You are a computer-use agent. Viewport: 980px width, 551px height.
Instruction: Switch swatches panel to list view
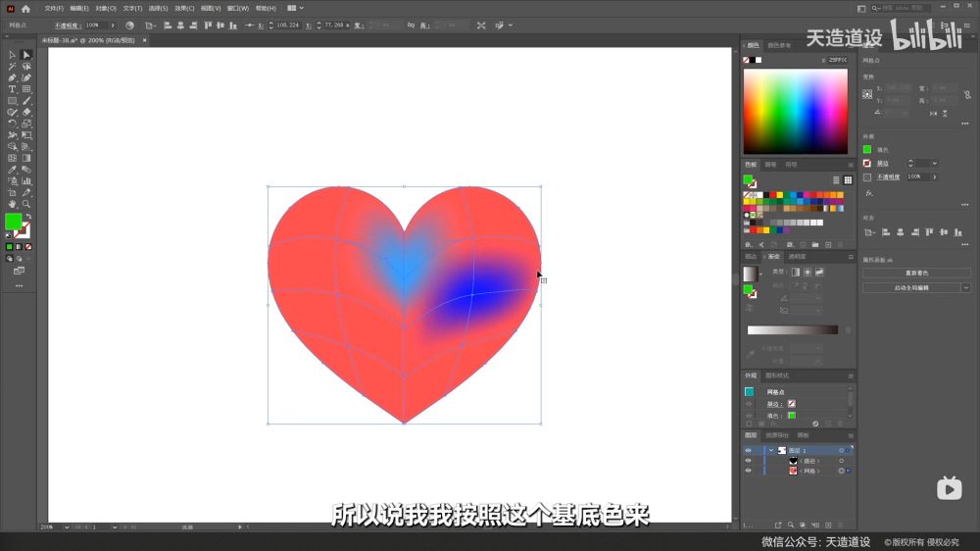pos(836,180)
